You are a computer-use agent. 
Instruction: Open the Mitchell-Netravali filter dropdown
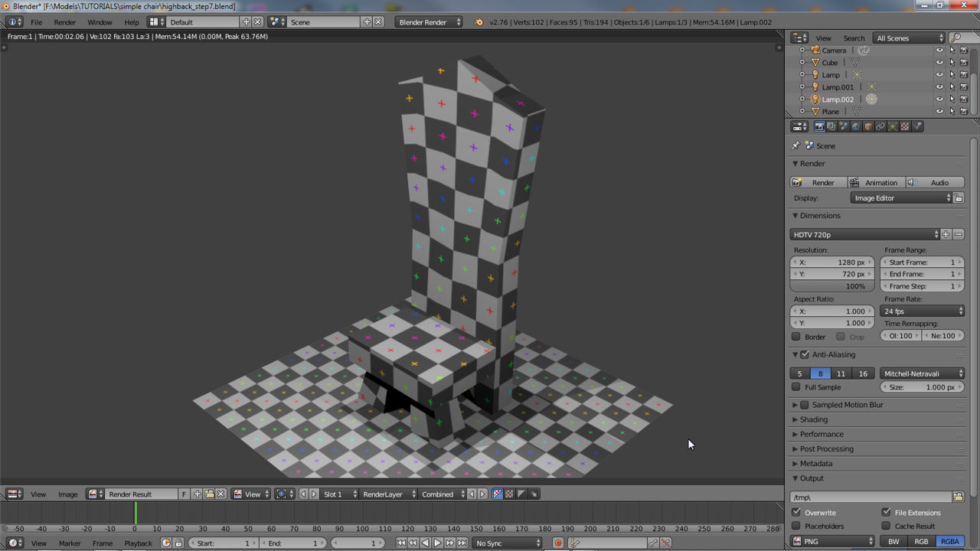click(x=922, y=373)
